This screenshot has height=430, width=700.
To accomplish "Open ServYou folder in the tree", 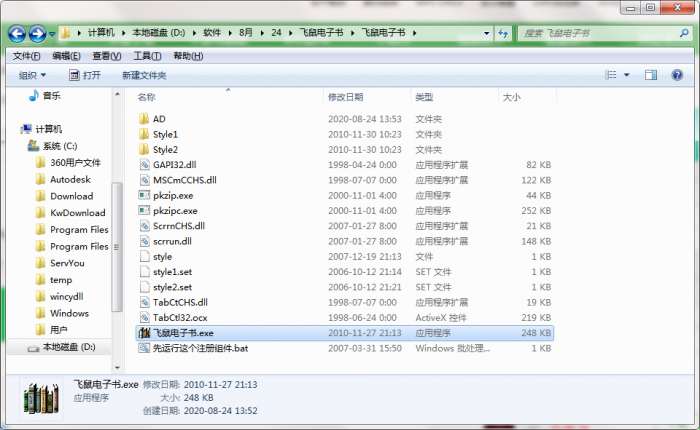I will (x=67, y=263).
